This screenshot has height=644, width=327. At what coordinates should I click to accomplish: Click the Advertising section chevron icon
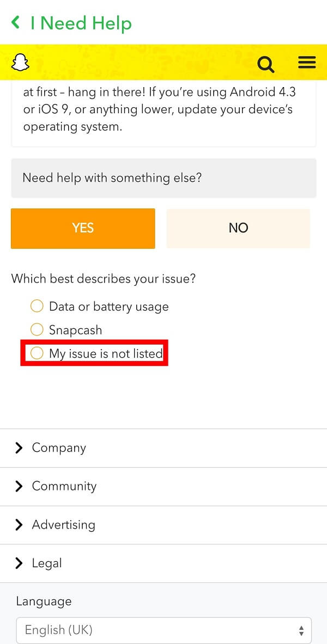click(19, 525)
